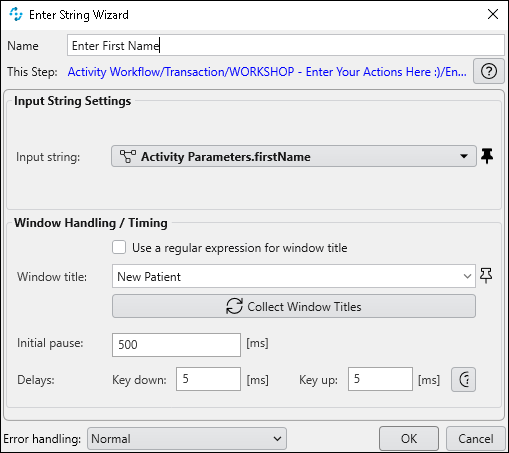
Task: Click the Window Handling / Timing heading
Action: point(91,223)
